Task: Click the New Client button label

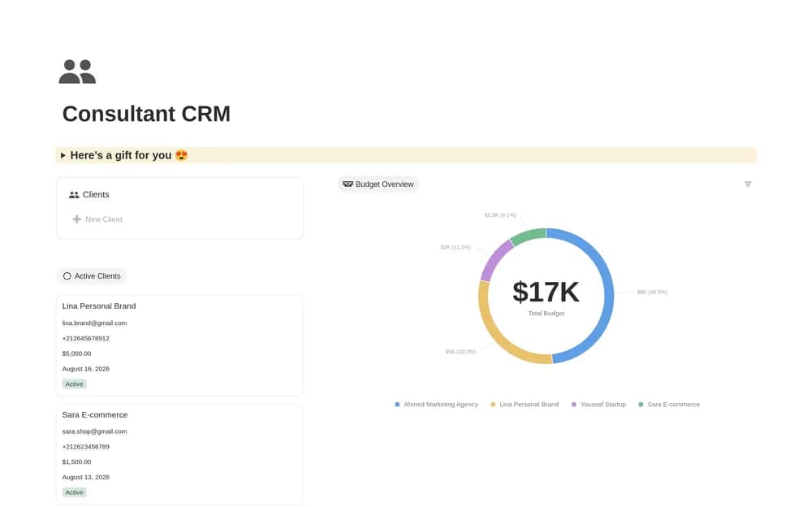Action: coord(104,220)
